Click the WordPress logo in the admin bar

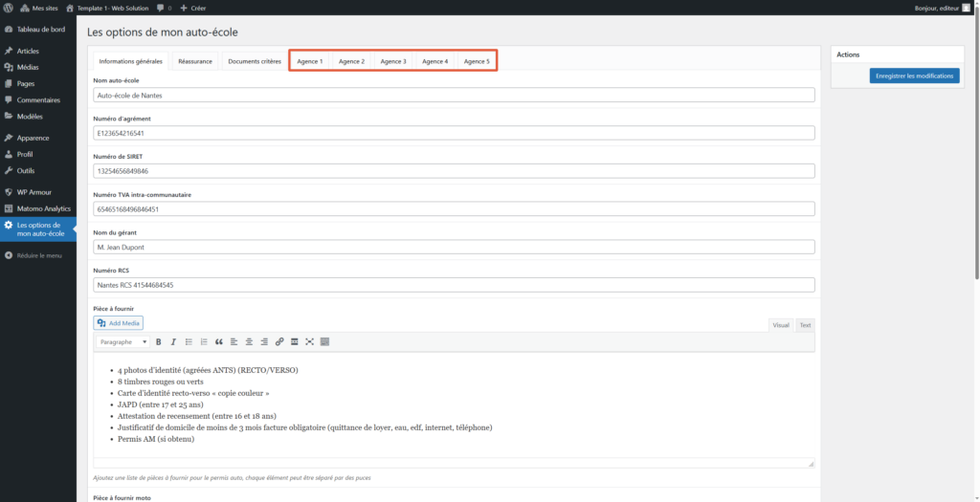9,7
